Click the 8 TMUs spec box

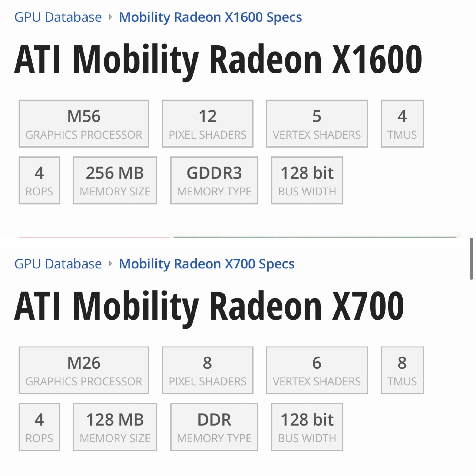402,370
